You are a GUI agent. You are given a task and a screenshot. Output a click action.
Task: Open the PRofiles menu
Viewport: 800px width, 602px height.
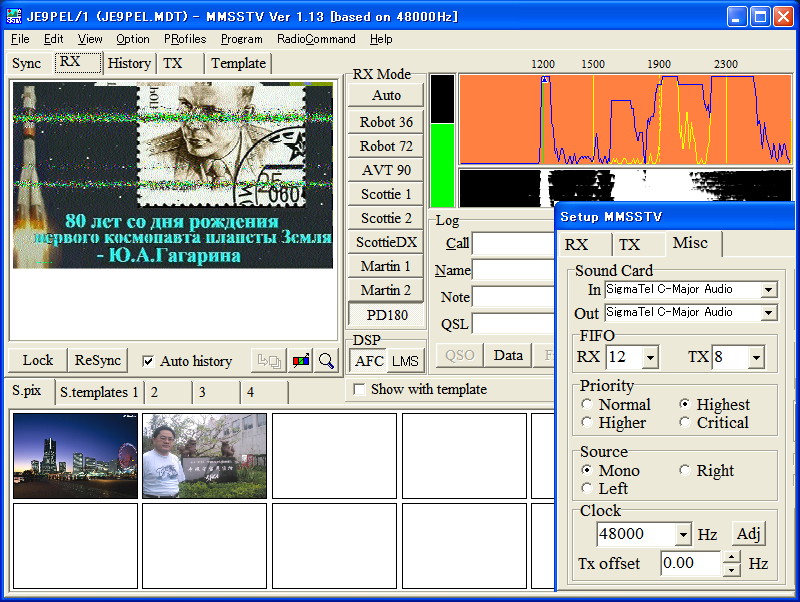point(185,39)
